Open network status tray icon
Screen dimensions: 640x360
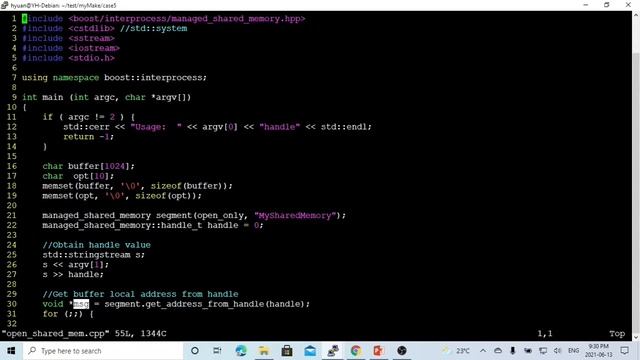pos(543,351)
